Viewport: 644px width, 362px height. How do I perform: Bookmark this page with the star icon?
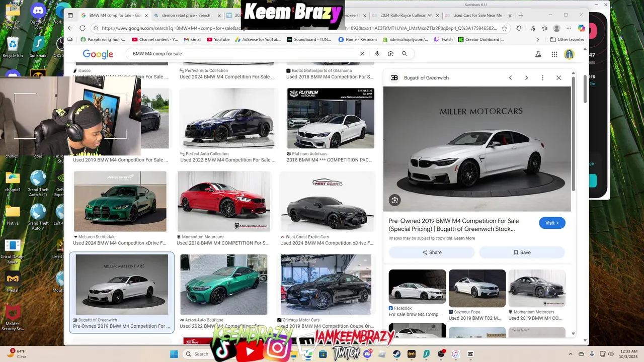coord(505,28)
